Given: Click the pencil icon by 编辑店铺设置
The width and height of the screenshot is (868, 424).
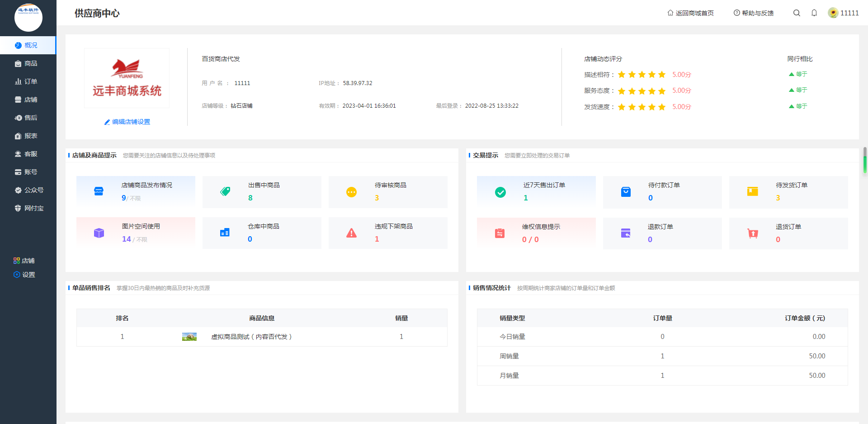Looking at the screenshot, I should [107, 122].
